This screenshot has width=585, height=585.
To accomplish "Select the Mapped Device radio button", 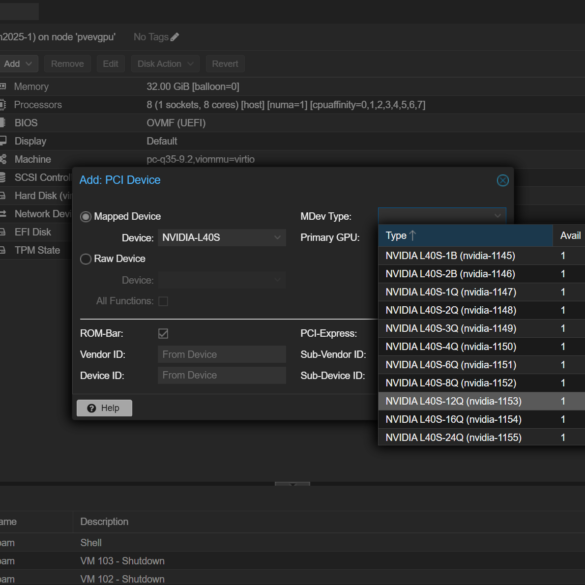I will 85,217.
